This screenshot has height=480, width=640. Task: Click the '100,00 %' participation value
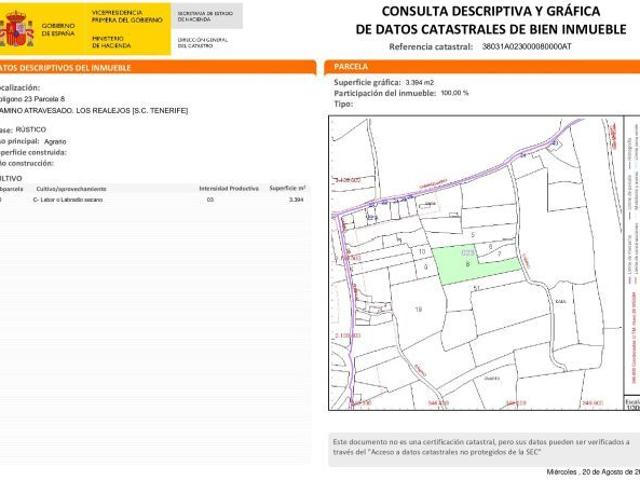point(455,93)
